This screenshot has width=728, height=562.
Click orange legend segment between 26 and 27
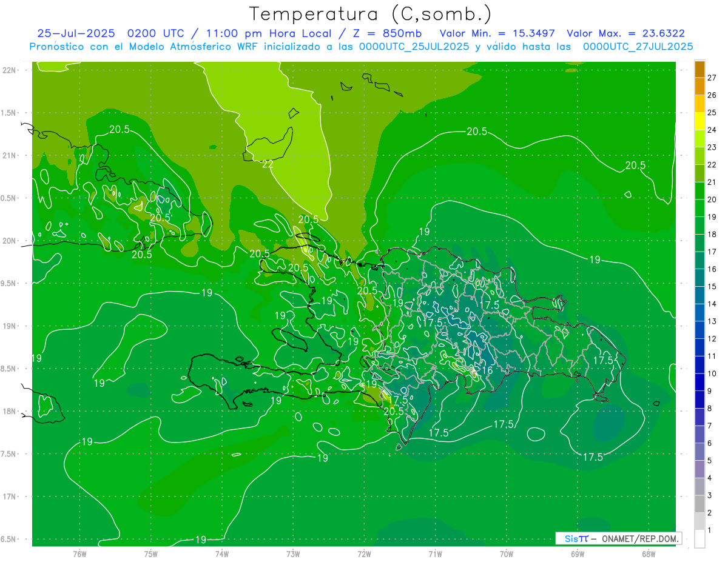coord(699,86)
